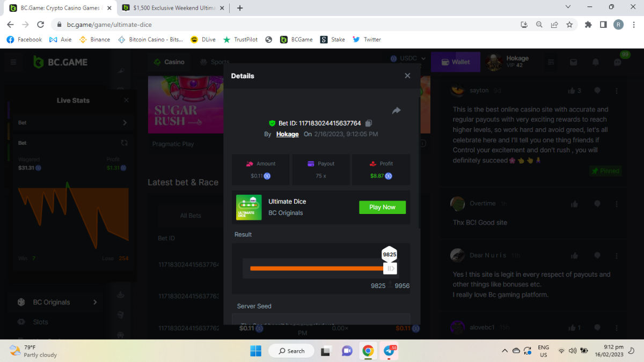Open the USDC currency dropdown
The width and height of the screenshot is (644, 362).
click(408, 58)
